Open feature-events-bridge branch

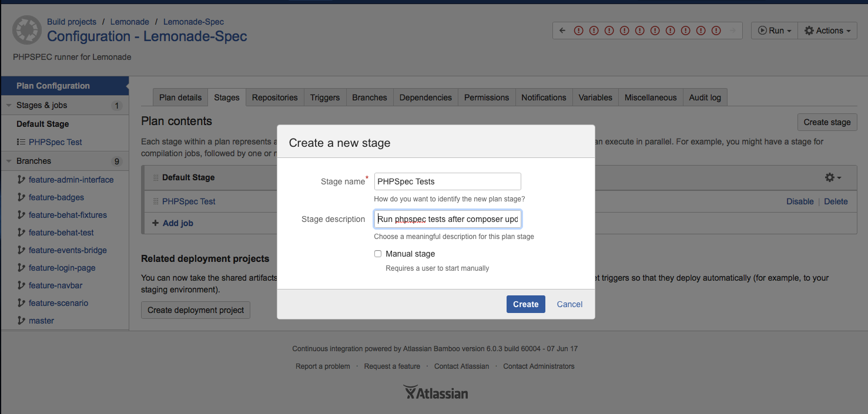[x=68, y=250]
